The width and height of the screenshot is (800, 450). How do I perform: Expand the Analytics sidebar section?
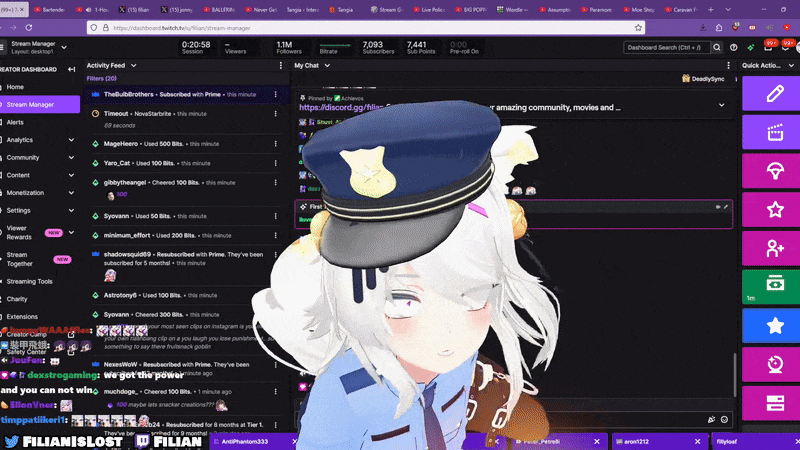coord(71,140)
